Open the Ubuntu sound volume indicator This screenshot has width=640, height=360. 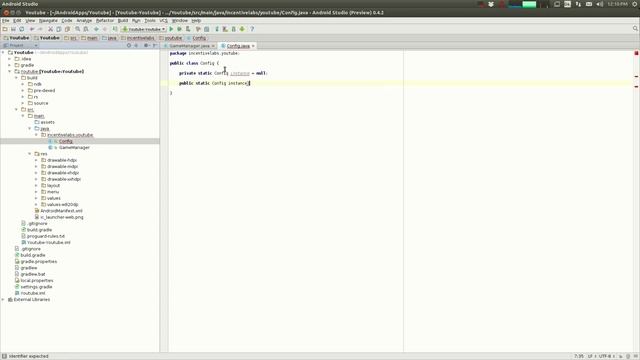[x=600, y=4]
